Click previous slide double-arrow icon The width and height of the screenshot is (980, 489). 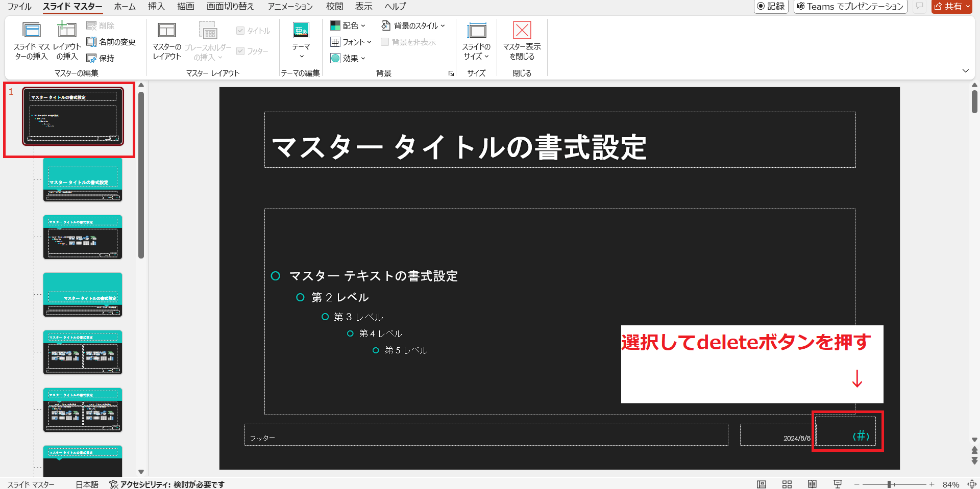tap(974, 449)
